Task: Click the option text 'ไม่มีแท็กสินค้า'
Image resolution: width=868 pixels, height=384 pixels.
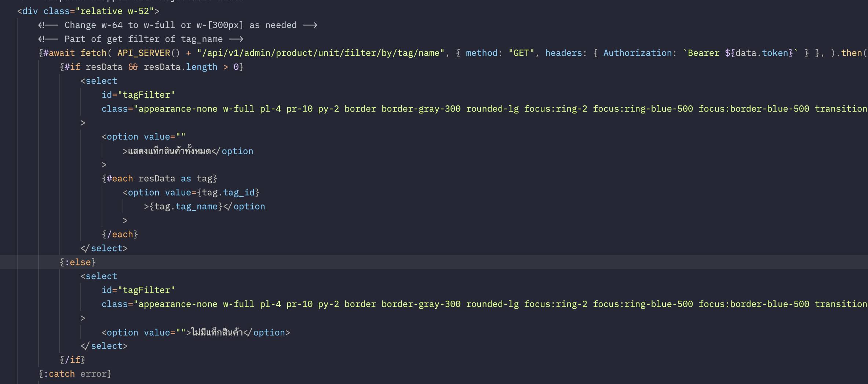Action: [217, 332]
